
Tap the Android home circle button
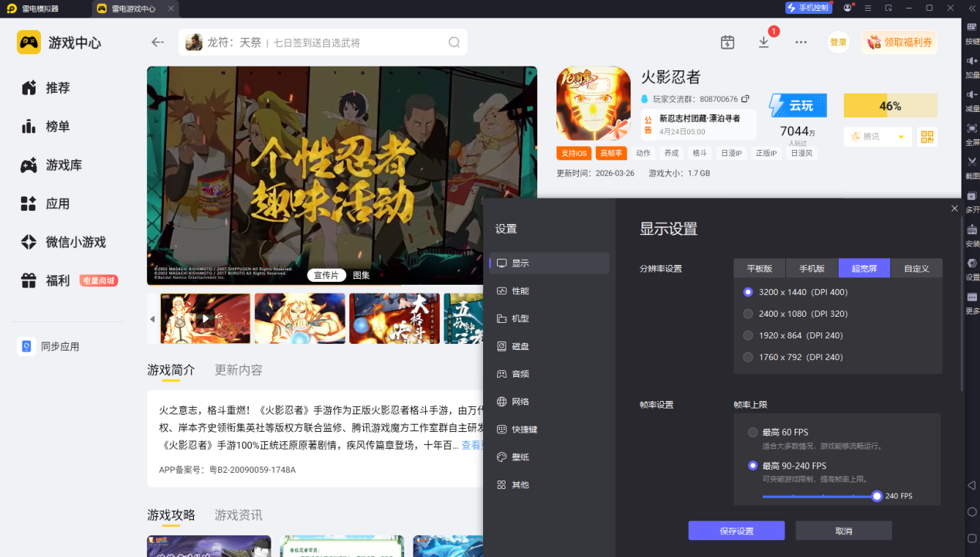click(x=971, y=511)
